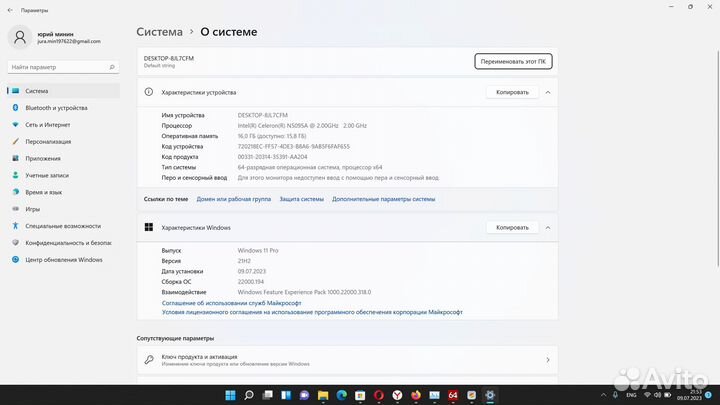Open the Защита системы link
720x405 pixels.
(x=301, y=199)
